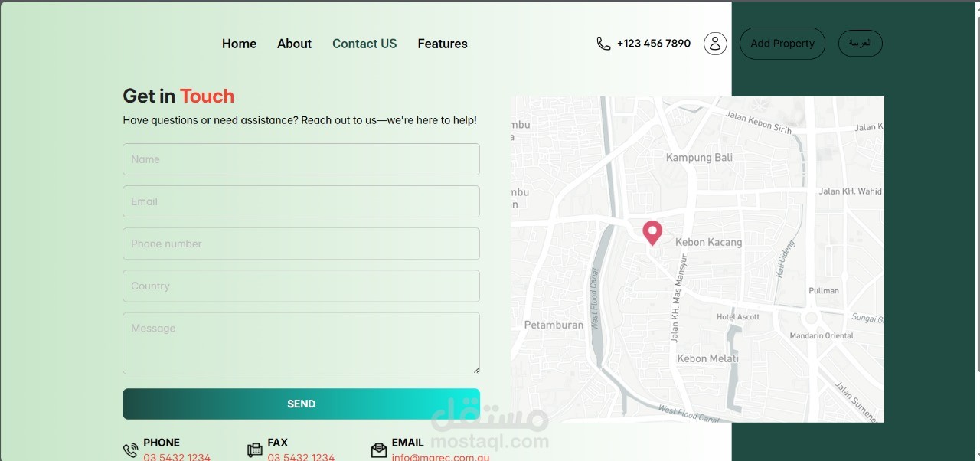Click phone number +123 456 7890
This screenshot has width=980, height=461.
coord(654,44)
